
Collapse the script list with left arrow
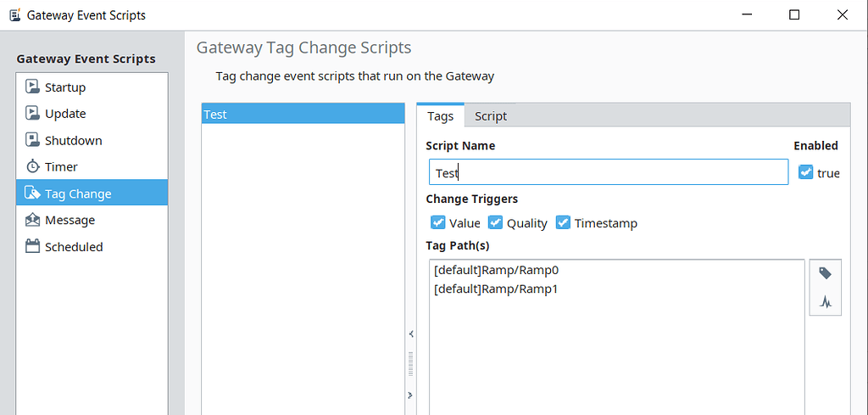click(x=410, y=334)
